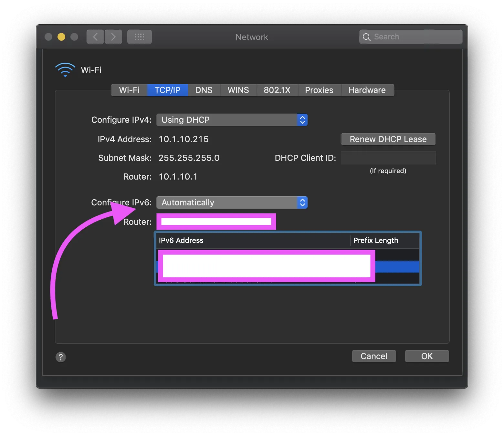Click the yellow minimize window button
The image size is (504, 436).
pyautogui.click(x=61, y=37)
